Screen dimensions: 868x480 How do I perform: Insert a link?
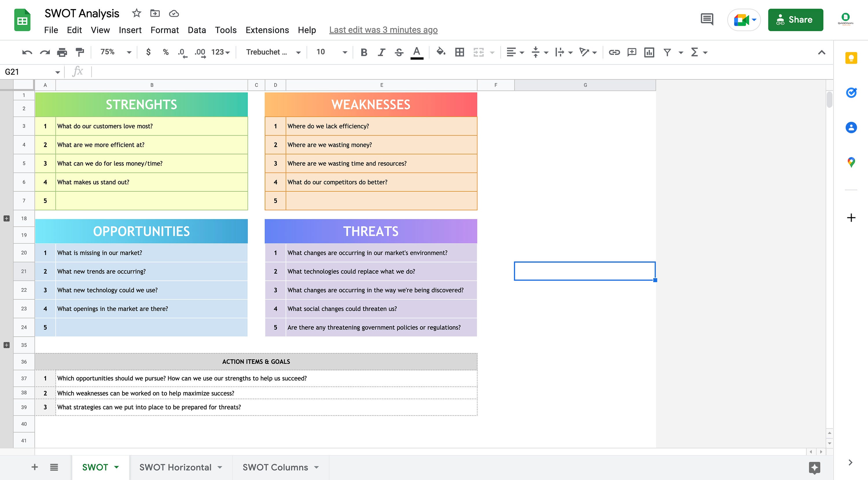pos(614,52)
